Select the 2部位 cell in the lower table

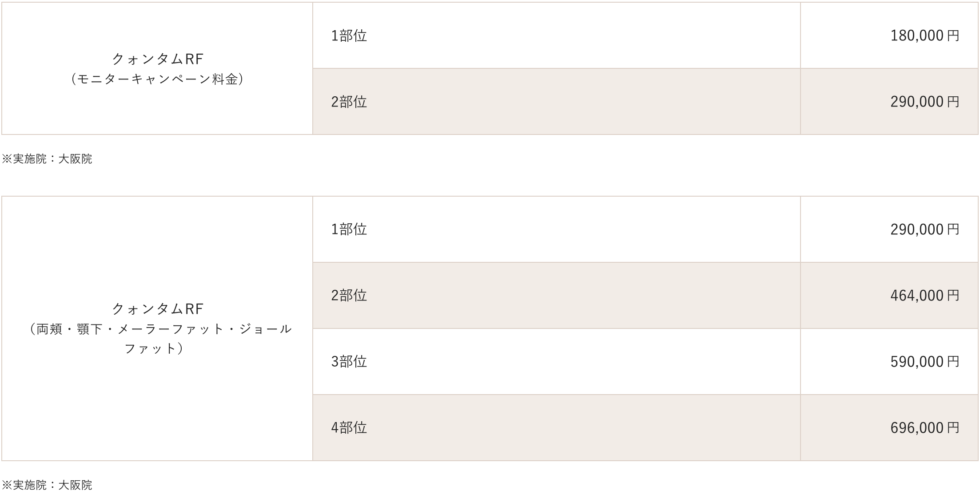tap(349, 295)
